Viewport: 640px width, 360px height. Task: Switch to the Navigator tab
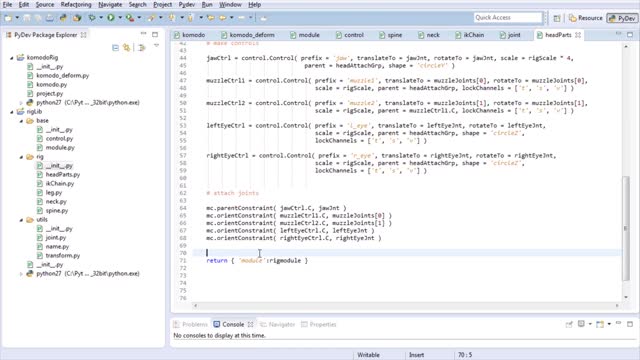[x=278, y=324]
